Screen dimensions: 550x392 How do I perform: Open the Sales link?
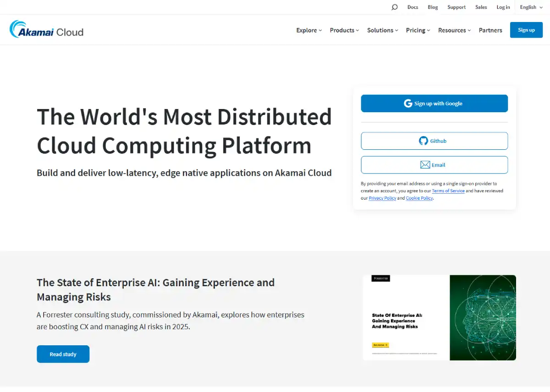(x=481, y=7)
